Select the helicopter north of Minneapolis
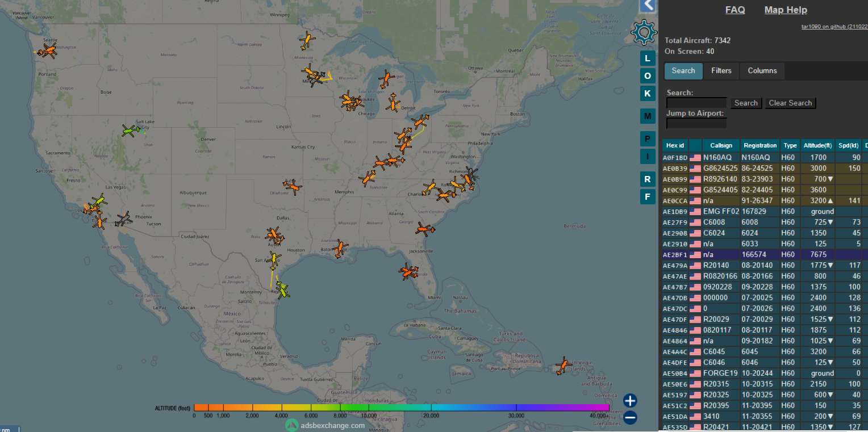Viewport: 868px width, 432px height. tap(307, 41)
